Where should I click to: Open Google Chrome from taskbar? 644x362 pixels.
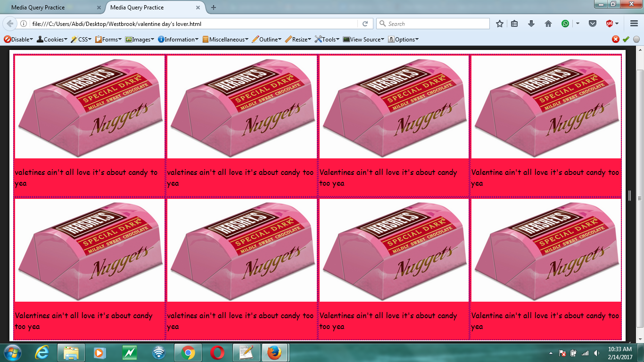point(188,353)
